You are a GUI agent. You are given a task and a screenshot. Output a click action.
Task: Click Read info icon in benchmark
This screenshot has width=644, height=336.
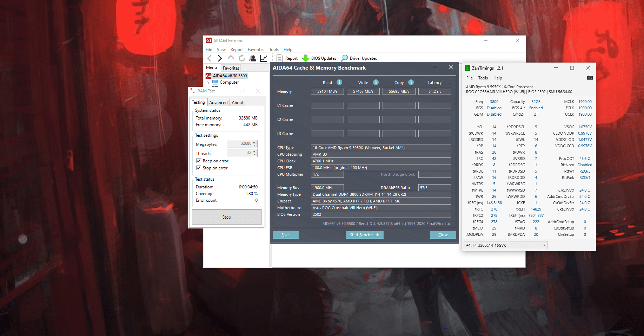point(339,82)
